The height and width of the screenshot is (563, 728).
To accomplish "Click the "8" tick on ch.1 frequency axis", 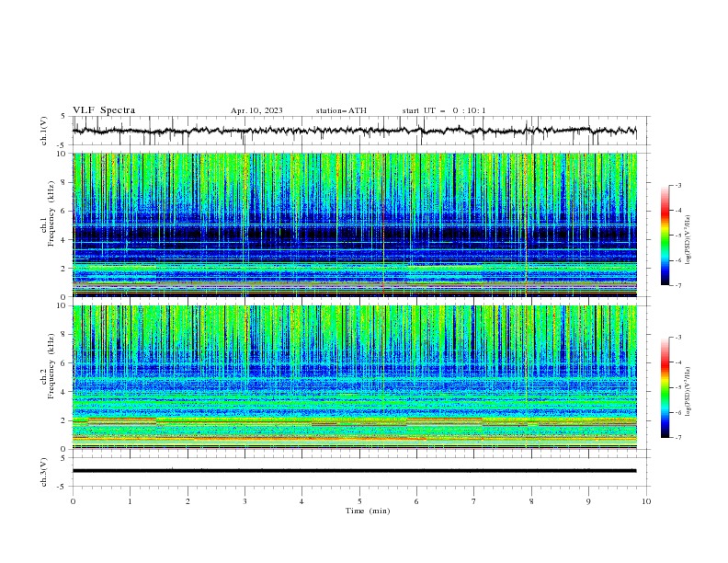I will (65, 182).
